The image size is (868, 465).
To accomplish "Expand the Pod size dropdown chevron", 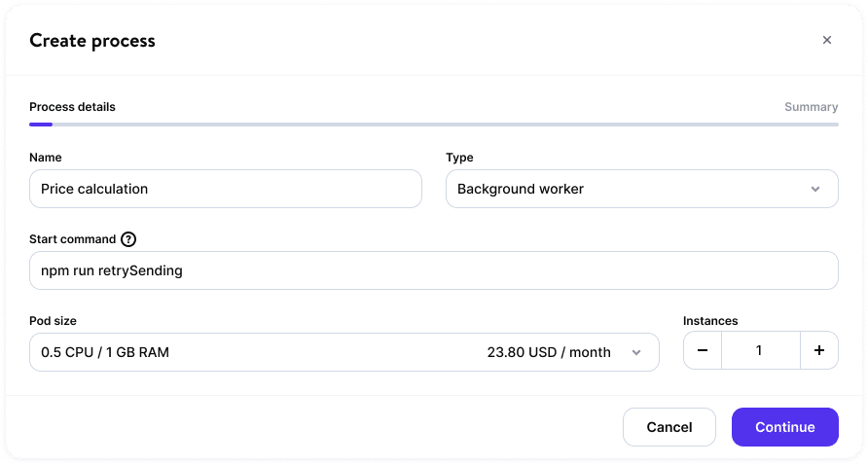I will (x=636, y=353).
